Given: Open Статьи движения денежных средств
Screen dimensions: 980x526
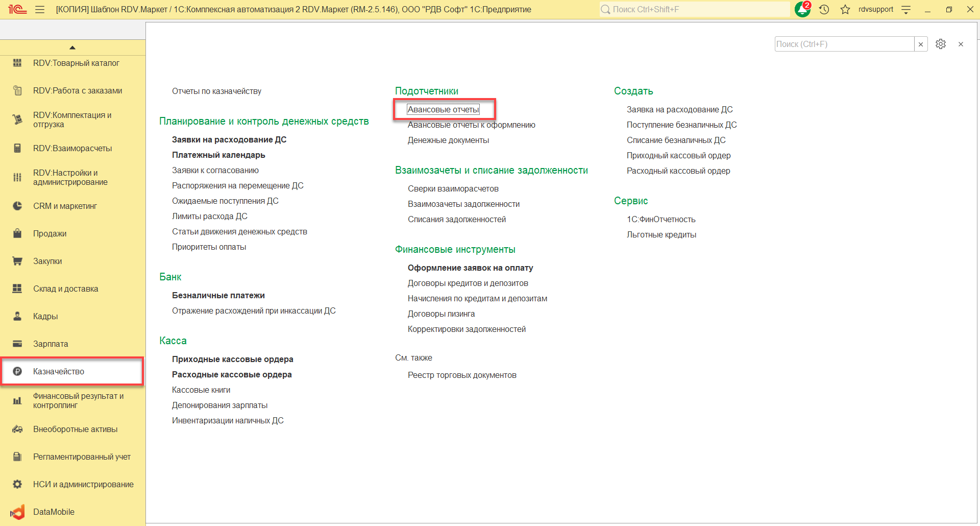Looking at the screenshot, I should point(239,231).
